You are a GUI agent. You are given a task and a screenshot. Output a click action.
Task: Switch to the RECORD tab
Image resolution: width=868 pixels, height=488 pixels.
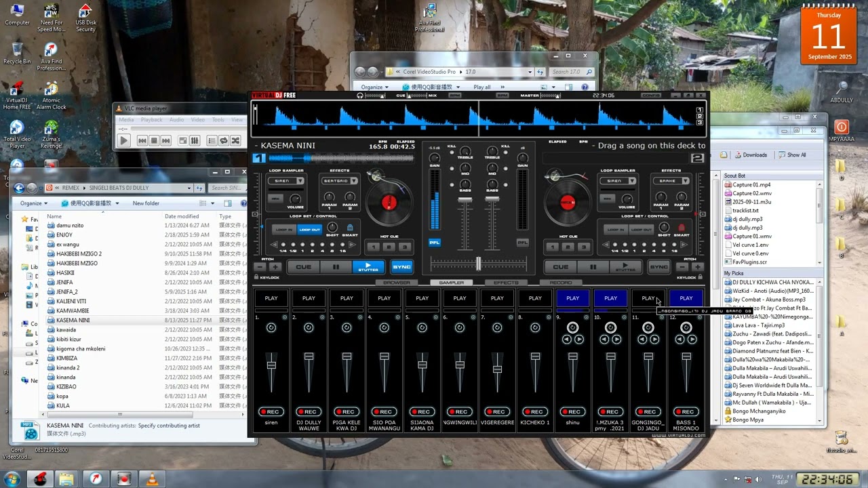pyautogui.click(x=560, y=283)
